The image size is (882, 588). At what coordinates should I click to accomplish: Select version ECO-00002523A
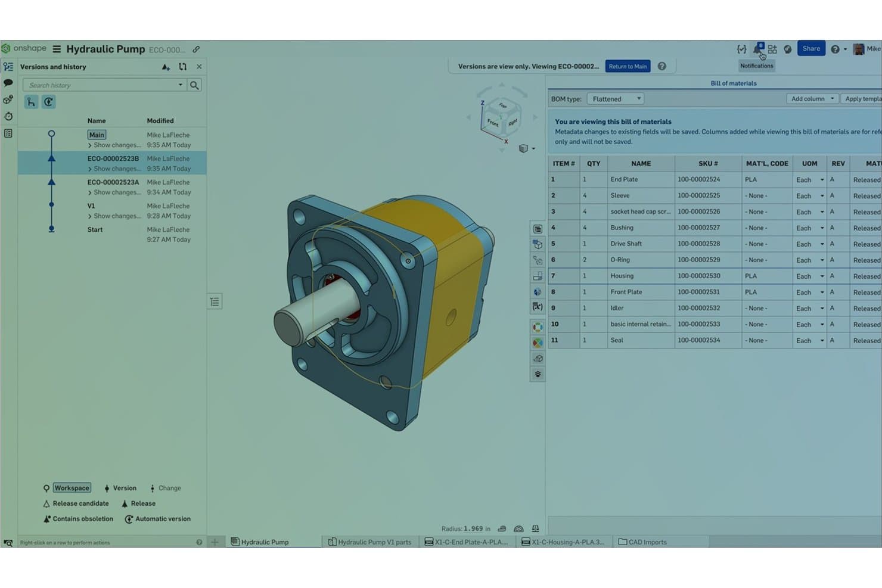pyautogui.click(x=112, y=187)
